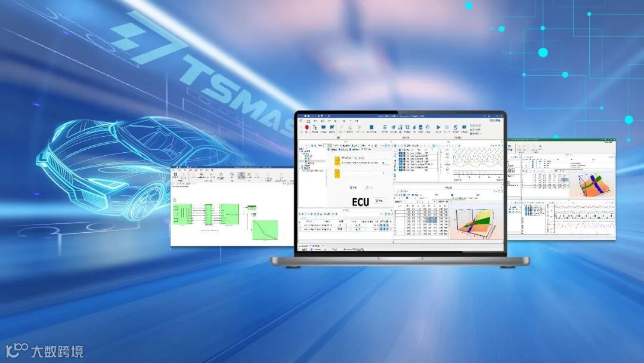Screen dimensions: 644x363
Task: Click the blue play triangle in the laptop ribbon
Action: (x=438, y=127)
